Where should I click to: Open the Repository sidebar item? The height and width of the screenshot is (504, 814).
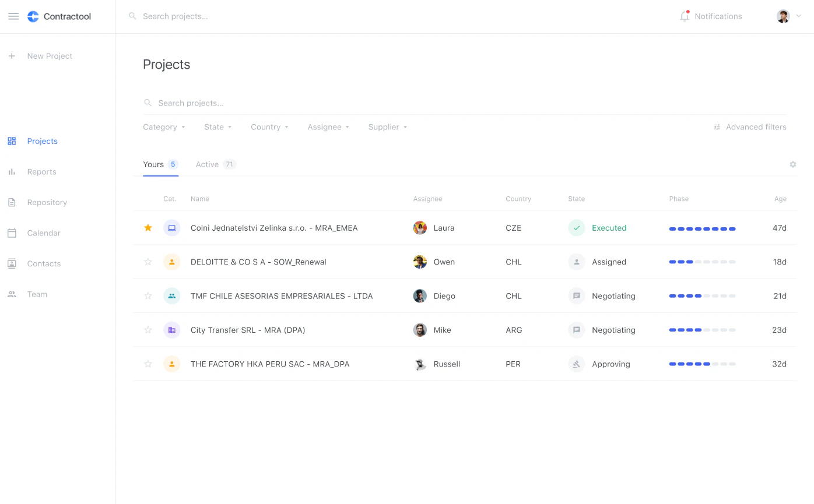(x=47, y=202)
